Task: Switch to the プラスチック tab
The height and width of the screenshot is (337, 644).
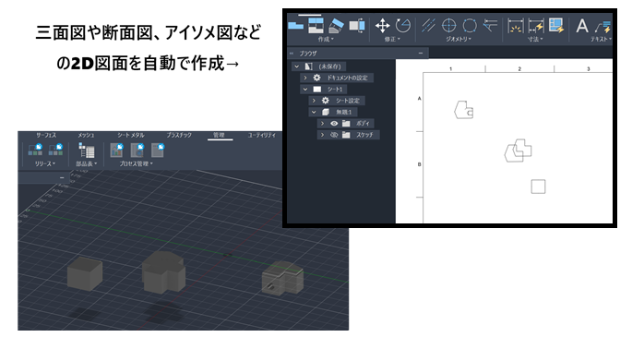Action: (x=179, y=135)
